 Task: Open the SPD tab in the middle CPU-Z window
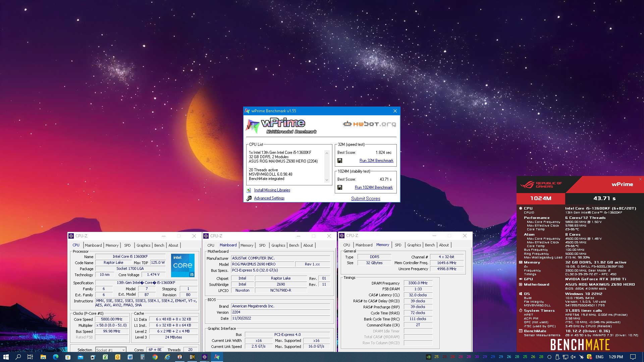(262, 245)
